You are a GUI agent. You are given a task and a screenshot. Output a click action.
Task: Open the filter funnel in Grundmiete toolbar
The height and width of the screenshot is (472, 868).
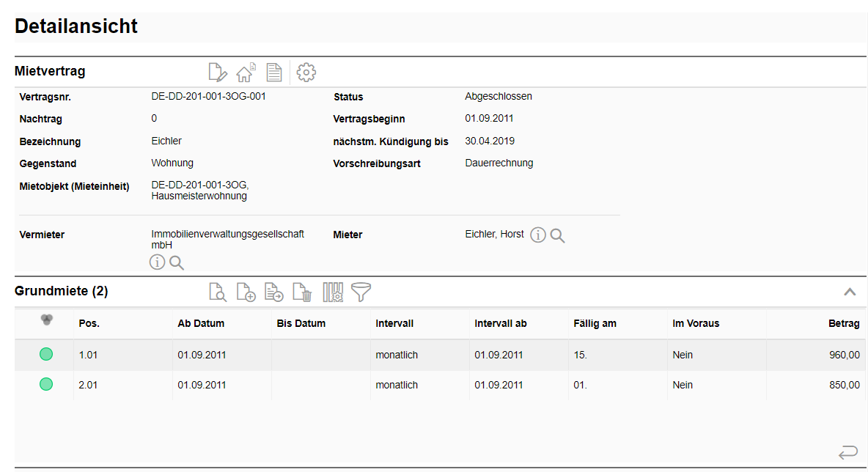pos(361,292)
